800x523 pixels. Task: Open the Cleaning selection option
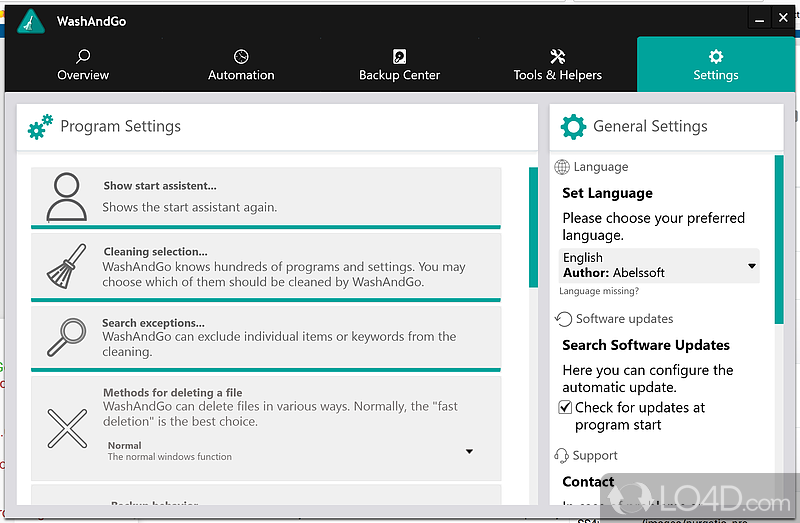tap(266, 267)
